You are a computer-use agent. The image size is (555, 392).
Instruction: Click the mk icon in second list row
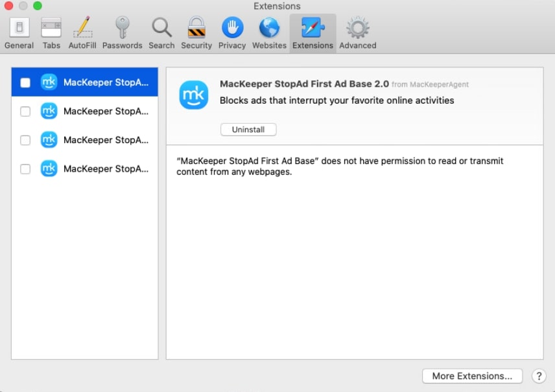[x=49, y=111]
